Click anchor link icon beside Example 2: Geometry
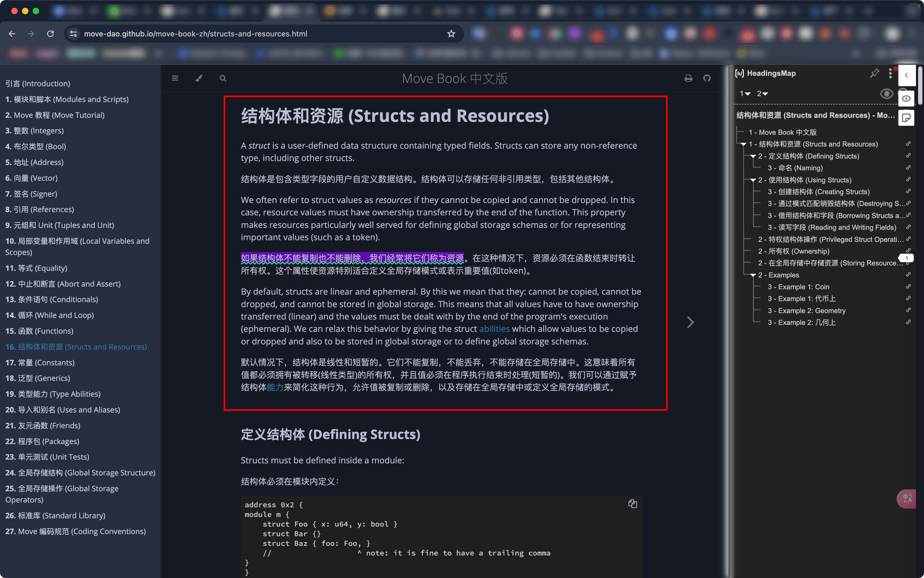This screenshot has width=924, height=578. [908, 310]
